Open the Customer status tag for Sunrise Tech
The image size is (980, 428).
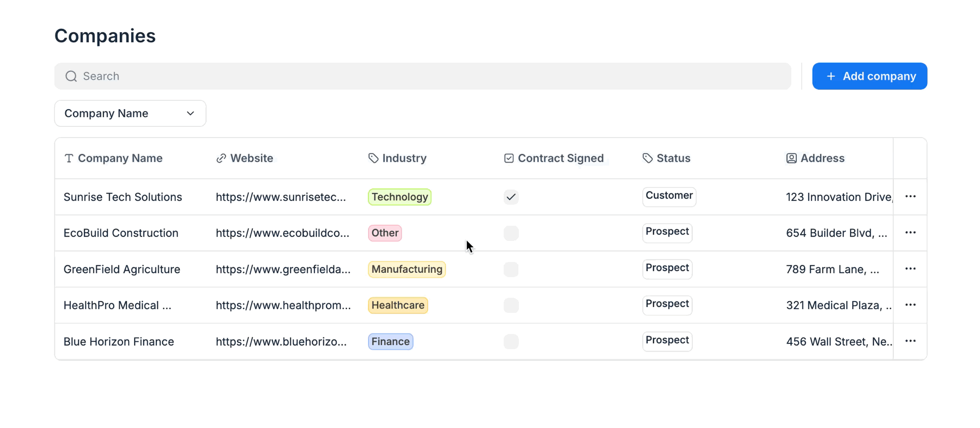[x=669, y=196]
